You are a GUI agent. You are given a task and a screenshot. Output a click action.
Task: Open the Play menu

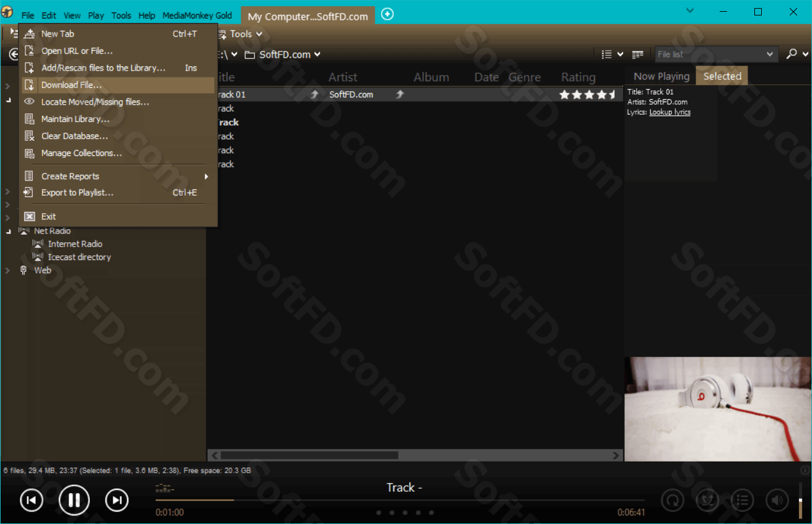point(96,15)
